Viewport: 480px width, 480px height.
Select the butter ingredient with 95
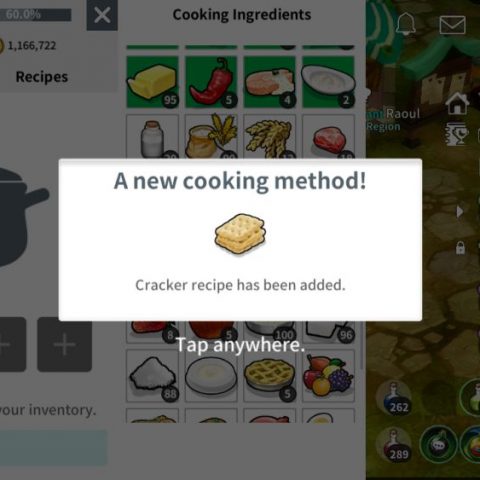point(152,82)
